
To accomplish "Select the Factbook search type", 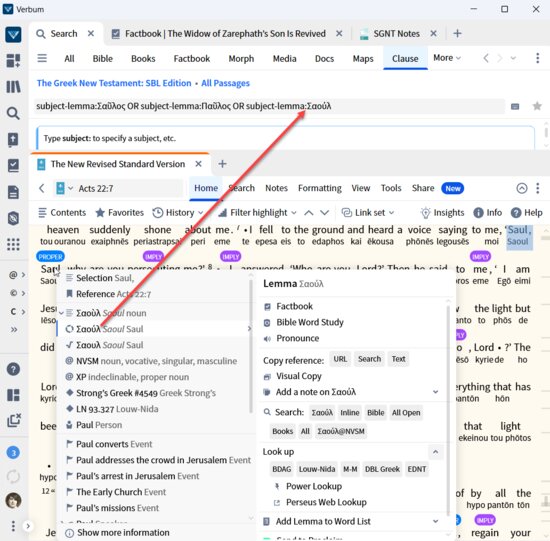I will coord(192,58).
